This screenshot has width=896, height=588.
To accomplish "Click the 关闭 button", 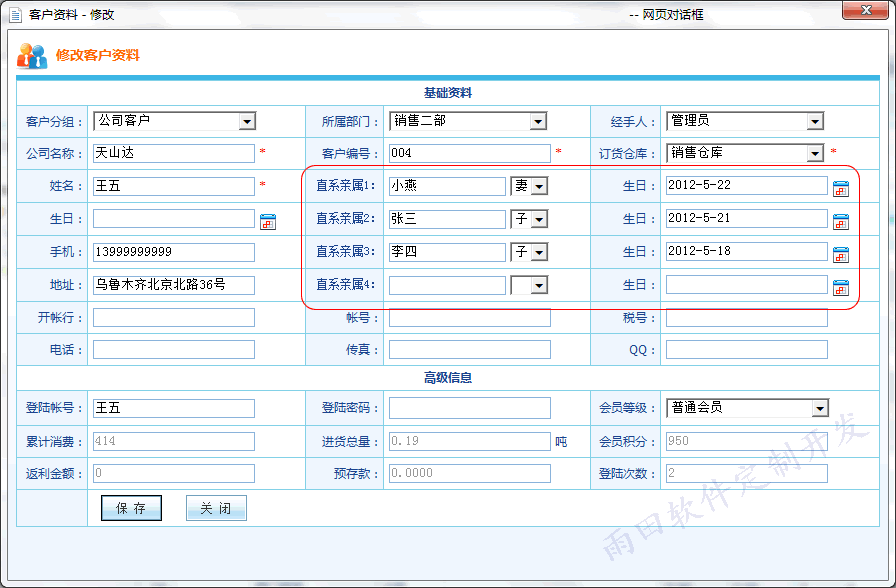I will (216, 508).
